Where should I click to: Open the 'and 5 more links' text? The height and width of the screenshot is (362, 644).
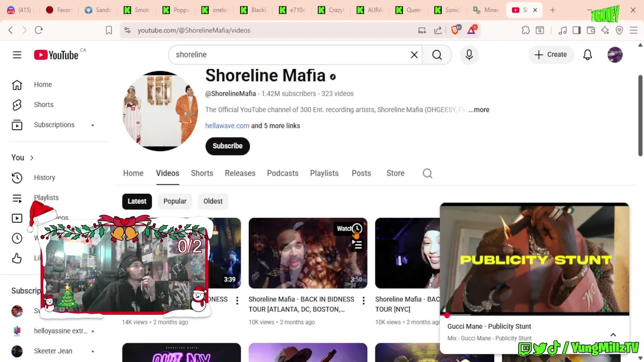point(276,126)
